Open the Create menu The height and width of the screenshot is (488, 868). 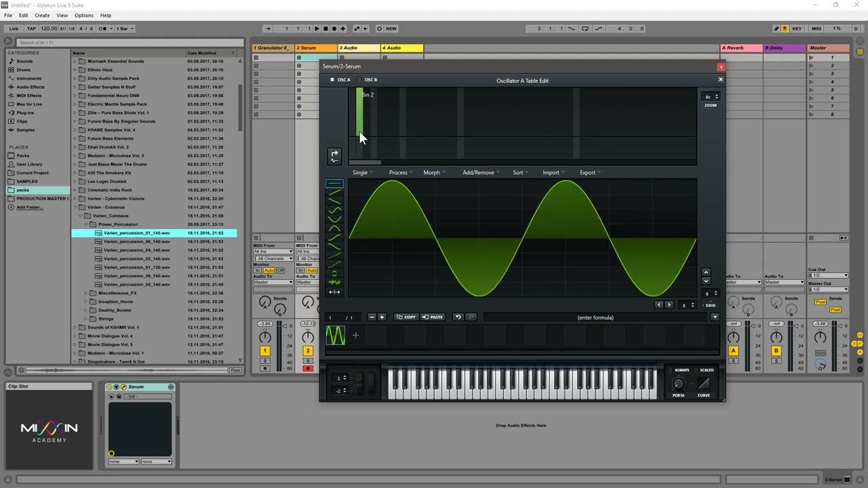click(x=42, y=15)
